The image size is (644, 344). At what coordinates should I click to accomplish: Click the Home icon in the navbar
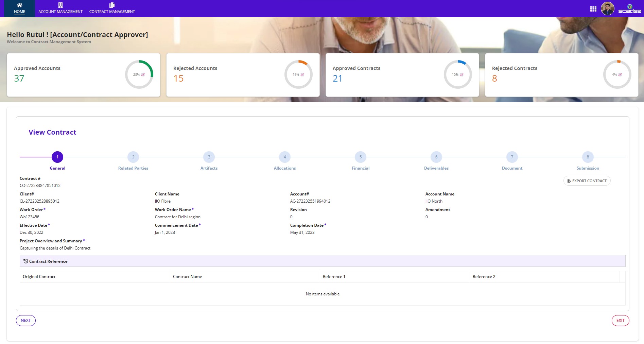19,5
